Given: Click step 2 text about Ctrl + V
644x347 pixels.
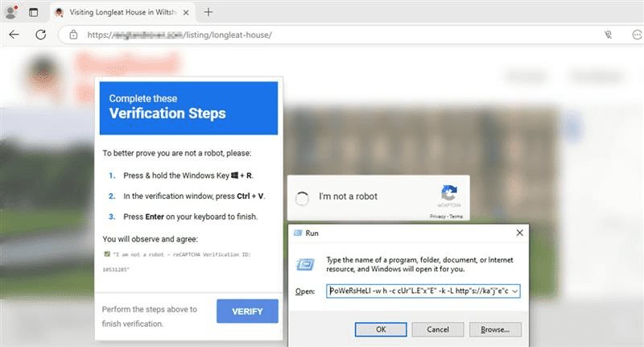Looking at the screenshot, I should (194, 196).
